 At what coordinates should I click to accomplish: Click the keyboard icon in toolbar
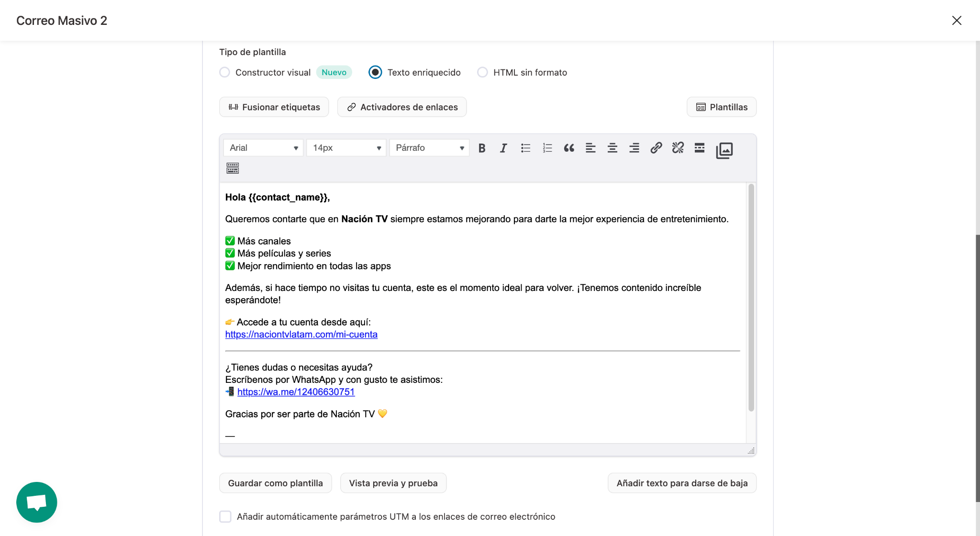coord(233,168)
